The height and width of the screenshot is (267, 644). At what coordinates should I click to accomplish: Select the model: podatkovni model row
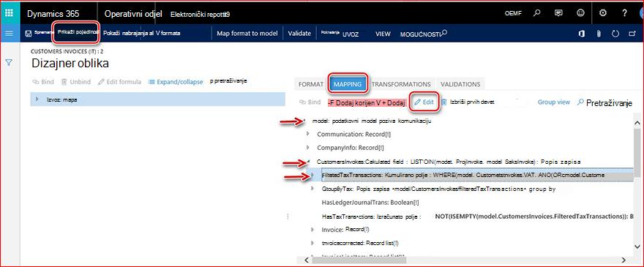click(x=372, y=121)
